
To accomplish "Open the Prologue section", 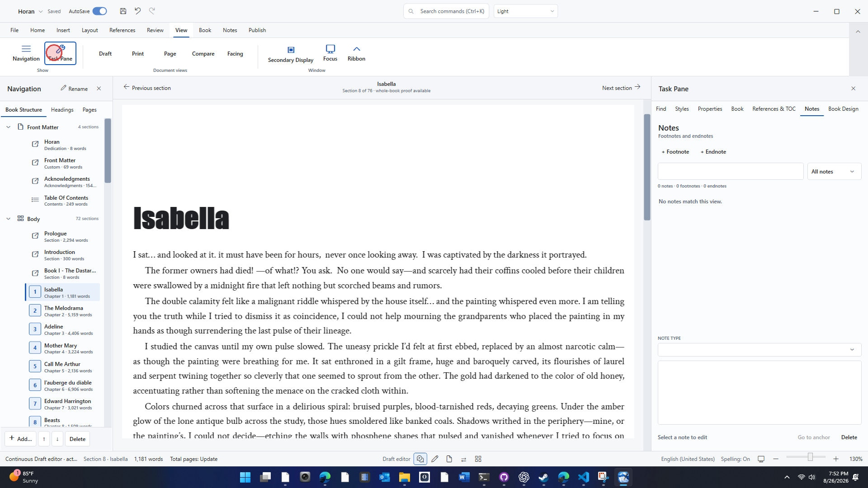I will click(62, 237).
